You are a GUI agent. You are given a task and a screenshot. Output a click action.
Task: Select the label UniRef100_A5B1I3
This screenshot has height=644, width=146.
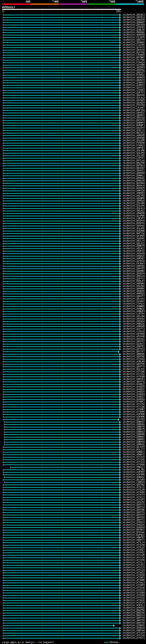click(x=134, y=467)
